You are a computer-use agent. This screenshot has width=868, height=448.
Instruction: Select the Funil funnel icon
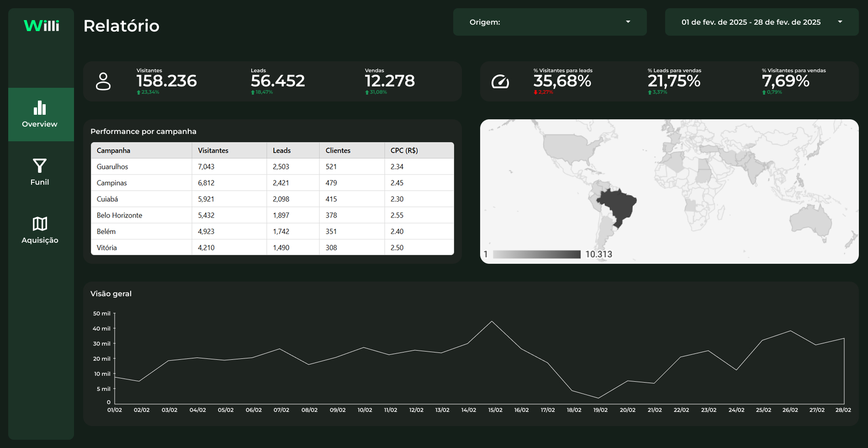40,165
